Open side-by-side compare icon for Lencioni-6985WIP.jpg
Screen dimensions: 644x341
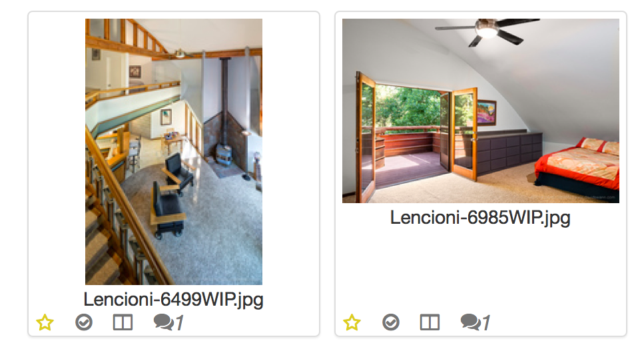430,322
